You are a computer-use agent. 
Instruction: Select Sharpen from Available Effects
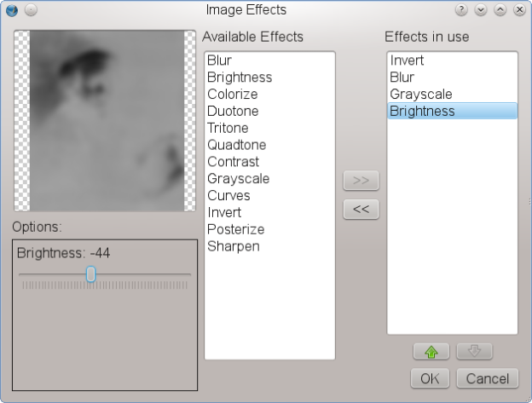(234, 247)
